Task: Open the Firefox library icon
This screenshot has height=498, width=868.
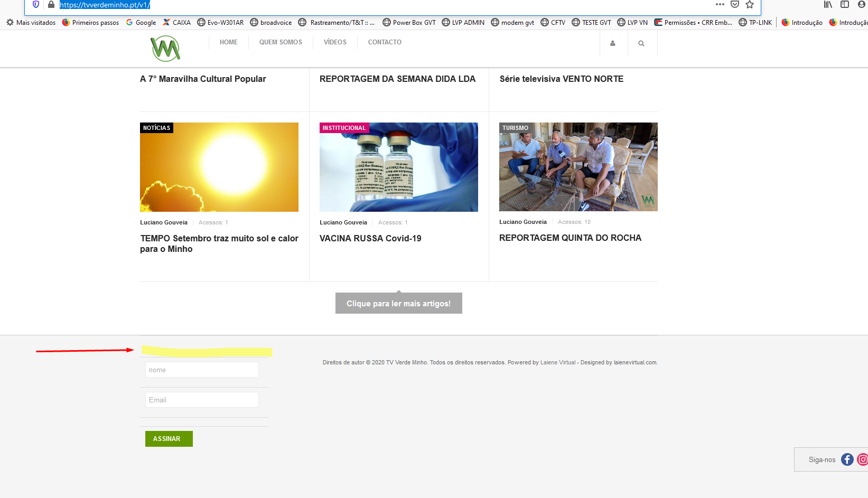Action: [828, 4]
